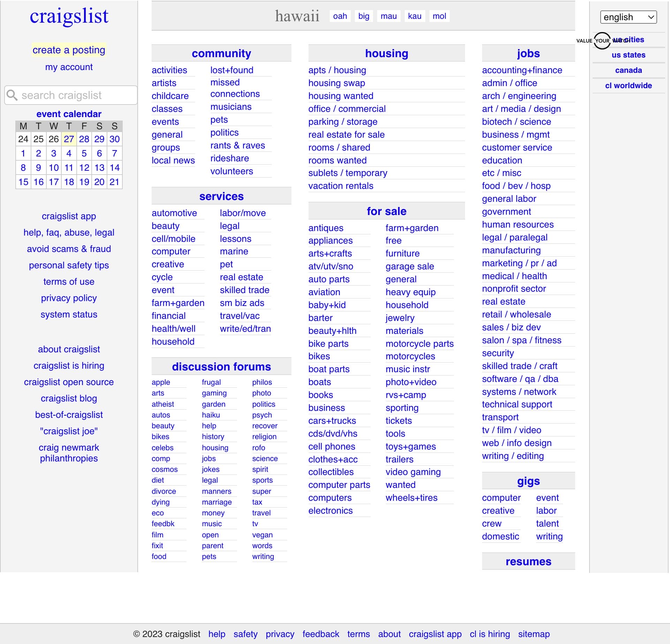670x644 pixels.
Task: Open the rants & raves community link
Action: [237, 145]
